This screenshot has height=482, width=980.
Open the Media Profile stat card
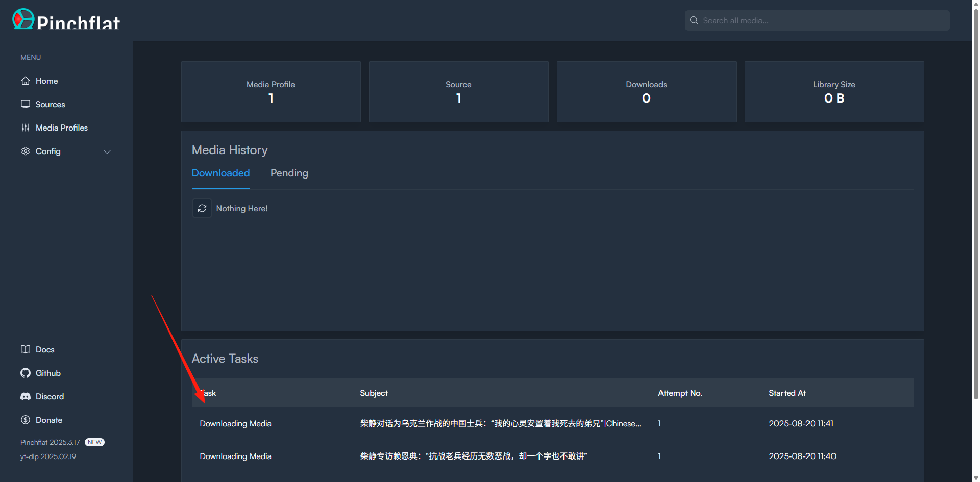pyautogui.click(x=271, y=92)
